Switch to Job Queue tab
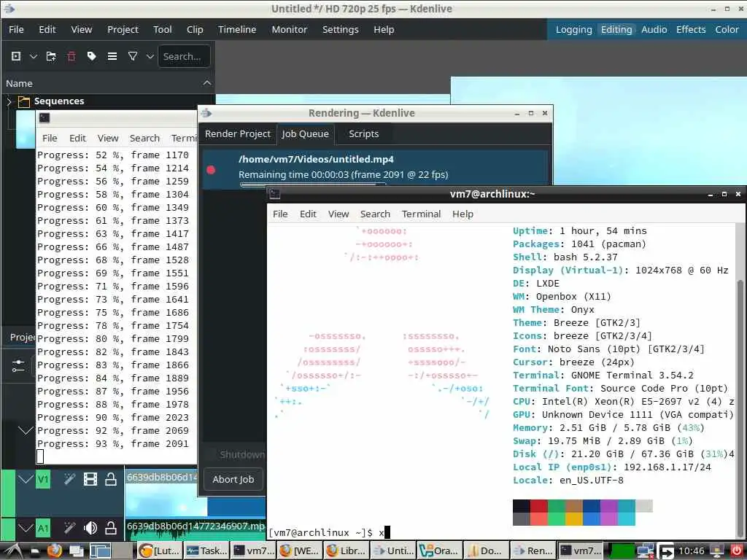This screenshot has width=747, height=560. 305,134
